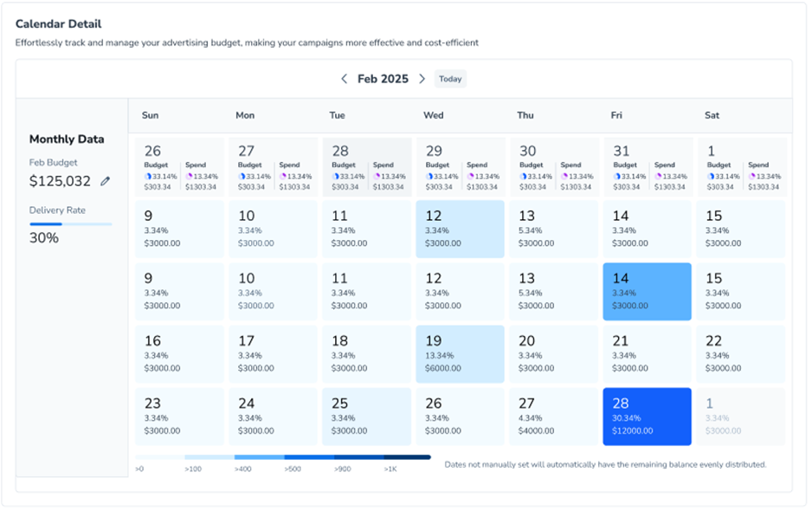The image size is (812, 518).
Task: Open day 19 cell showing $6000.00
Action: (x=460, y=354)
